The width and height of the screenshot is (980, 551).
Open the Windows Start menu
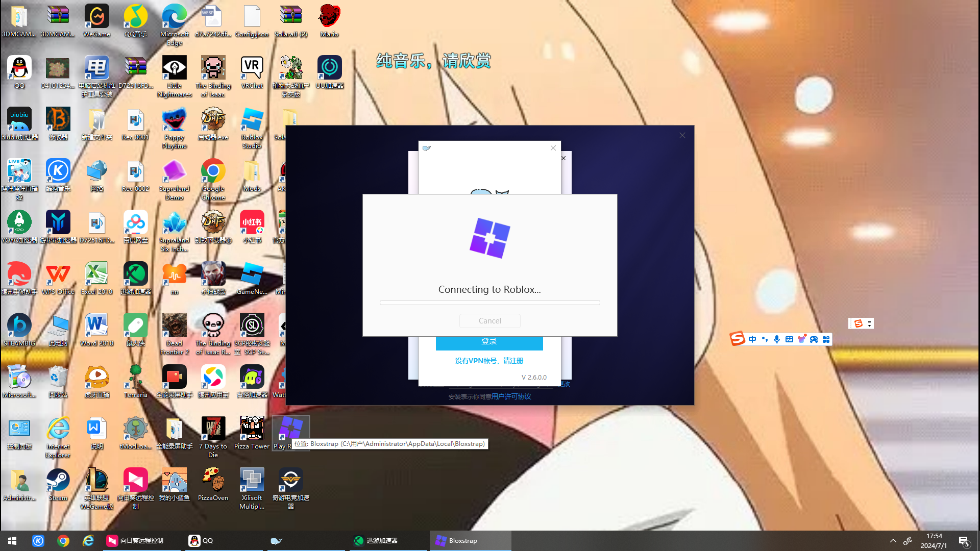pyautogui.click(x=12, y=541)
